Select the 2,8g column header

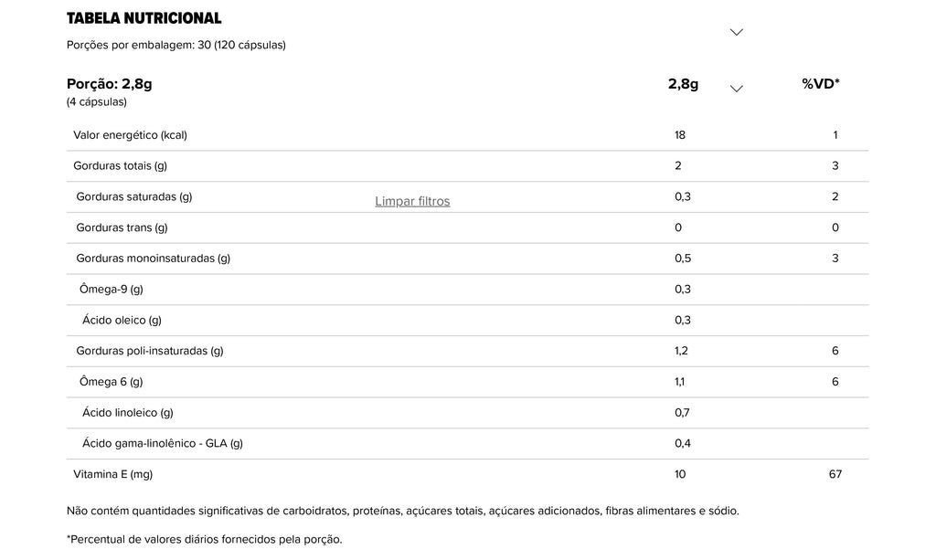click(683, 84)
